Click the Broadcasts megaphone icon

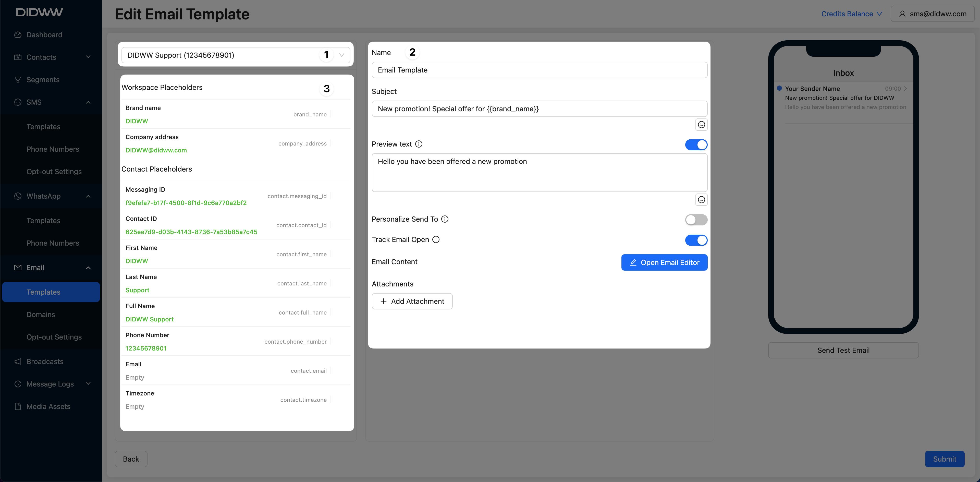point(18,361)
